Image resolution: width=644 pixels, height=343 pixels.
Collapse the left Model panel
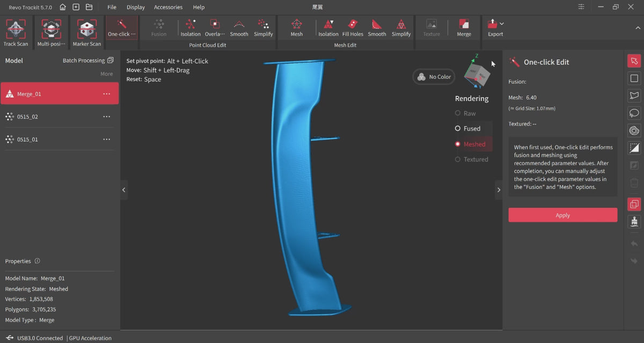click(123, 189)
